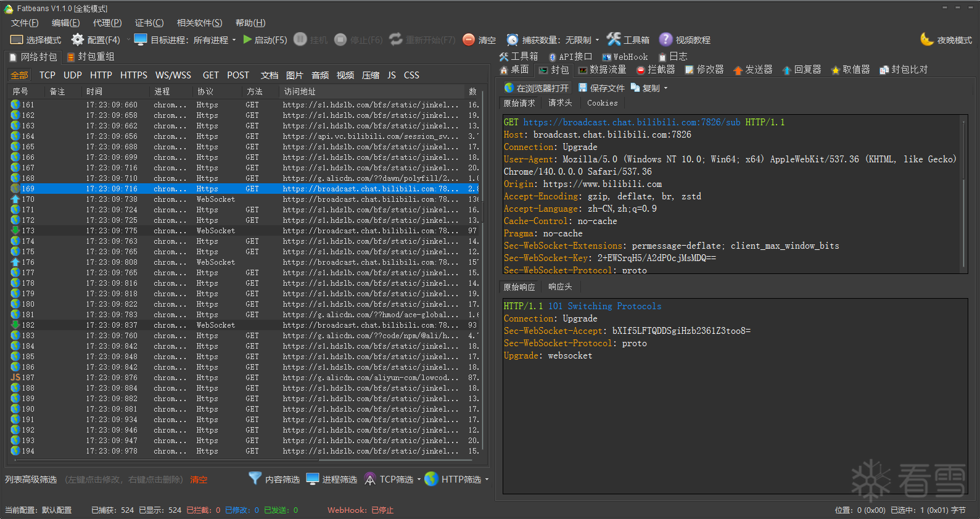980x519 pixels.
Task: Click 保存文件 save file icon
Action: click(582, 88)
